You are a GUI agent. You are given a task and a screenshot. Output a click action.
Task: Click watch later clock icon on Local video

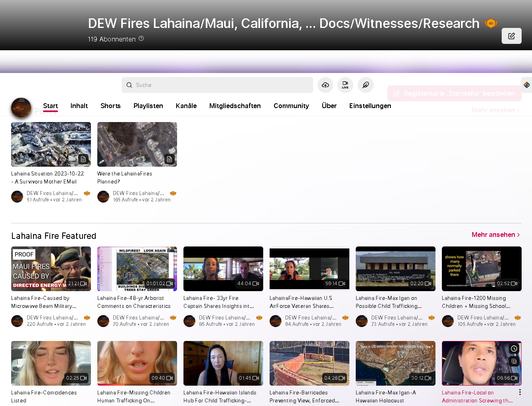coord(514,349)
